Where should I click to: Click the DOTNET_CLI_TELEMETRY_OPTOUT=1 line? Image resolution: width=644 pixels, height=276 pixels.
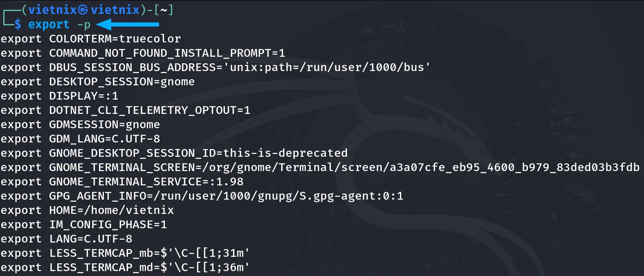[x=126, y=110]
